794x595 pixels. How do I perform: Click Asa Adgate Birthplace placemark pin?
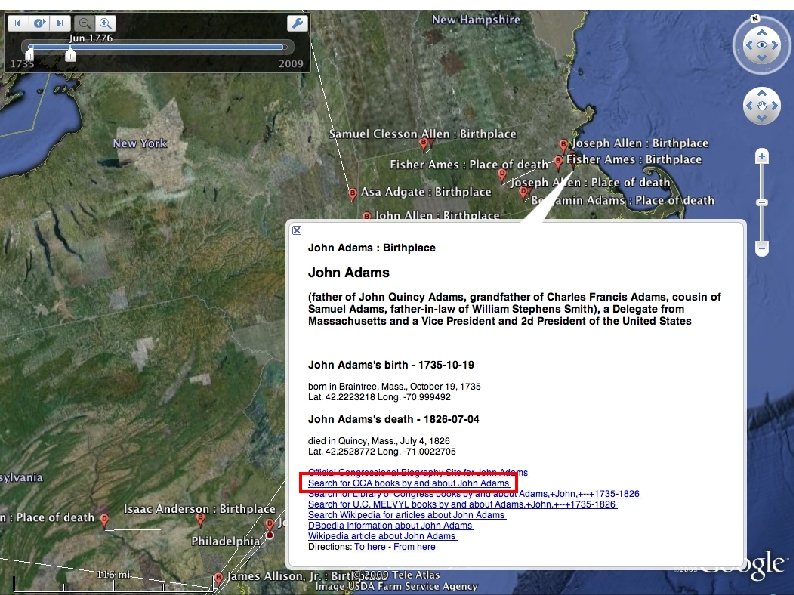tap(352, 194)
